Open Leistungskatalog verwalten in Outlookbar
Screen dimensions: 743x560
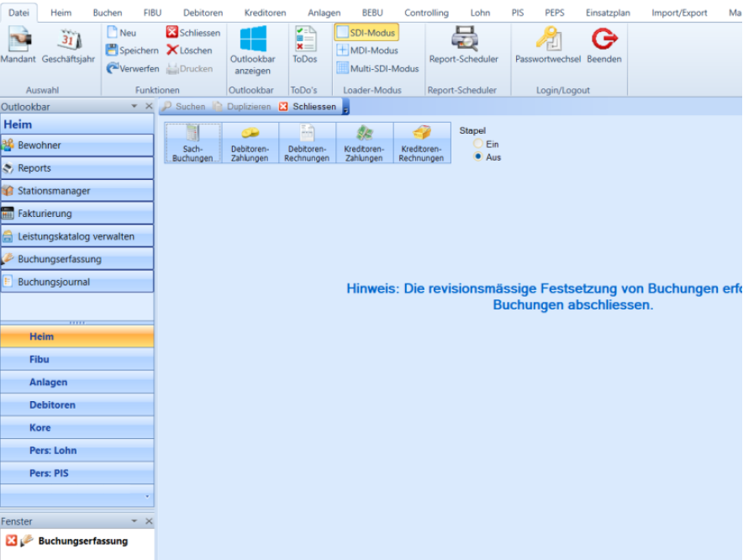click(x=77, y=236)
